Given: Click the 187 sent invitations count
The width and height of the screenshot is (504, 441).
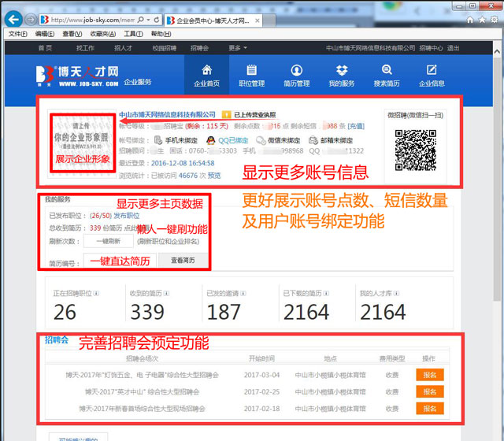Looking at the screenshot, I should click(x=224, y=312).
